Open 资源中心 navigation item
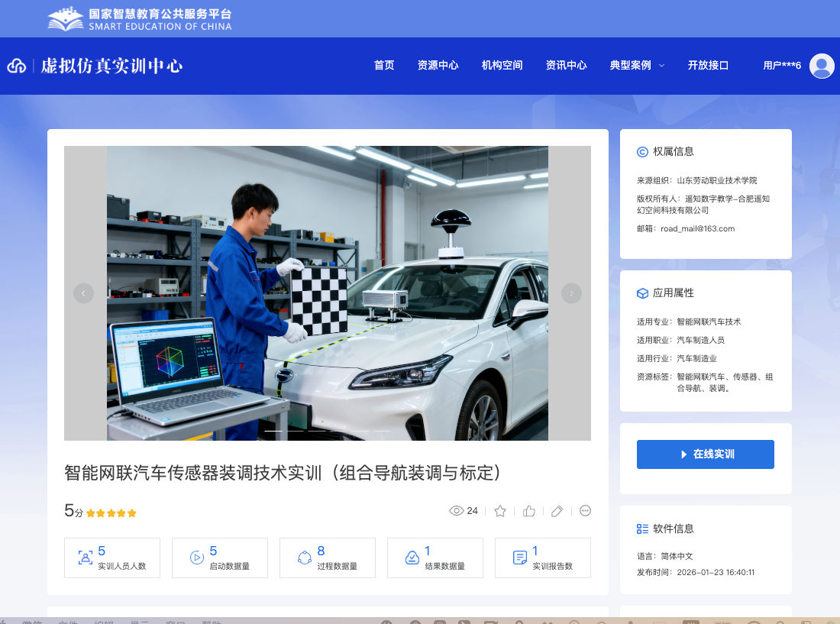Viewport: 840px width, 624px height. (x=438, y=66)
